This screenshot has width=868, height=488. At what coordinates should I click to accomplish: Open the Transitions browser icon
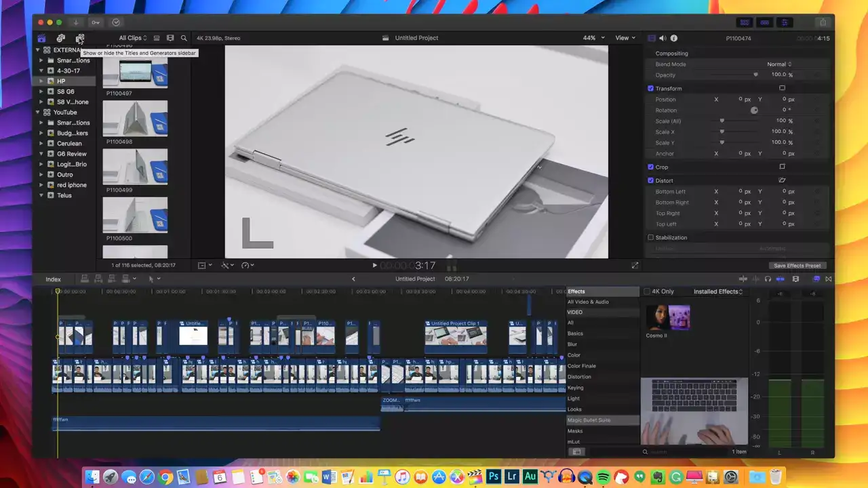pyautogui.click(x=829, y=279)
